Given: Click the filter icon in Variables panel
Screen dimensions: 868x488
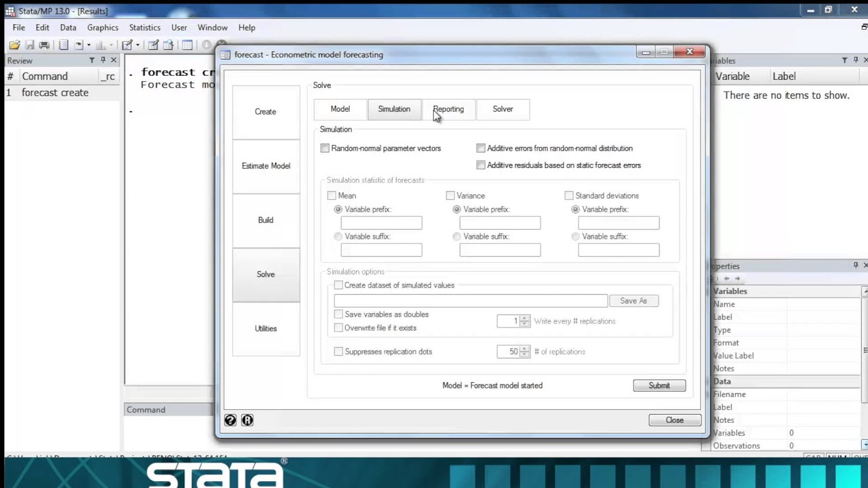Looking at the screenshot, I should 844,60.
